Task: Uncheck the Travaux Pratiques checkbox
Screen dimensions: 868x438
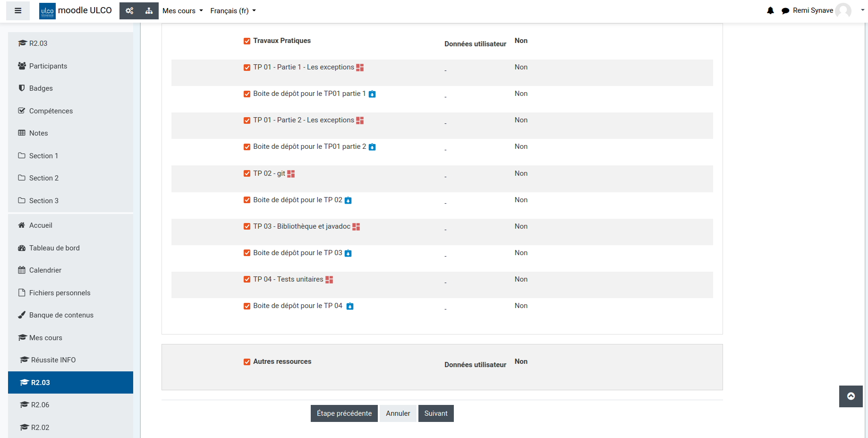Action: (247, 41)
